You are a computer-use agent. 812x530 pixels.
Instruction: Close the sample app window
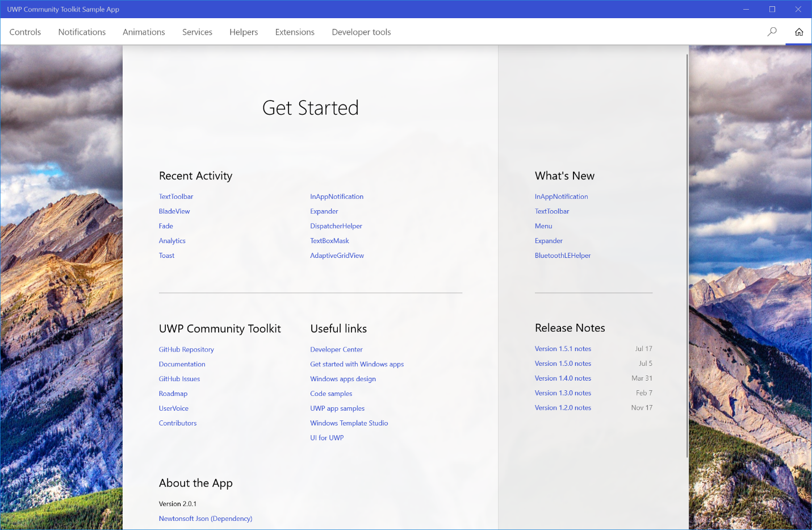tap(798, 9)
